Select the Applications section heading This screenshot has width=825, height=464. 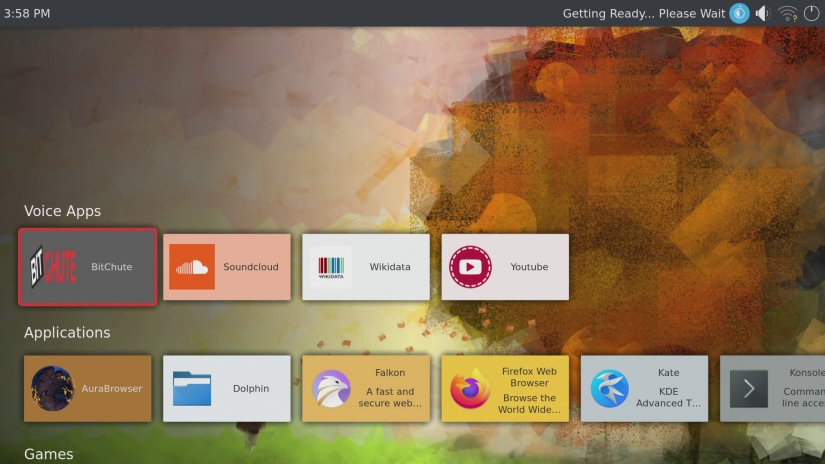(67, 332)
